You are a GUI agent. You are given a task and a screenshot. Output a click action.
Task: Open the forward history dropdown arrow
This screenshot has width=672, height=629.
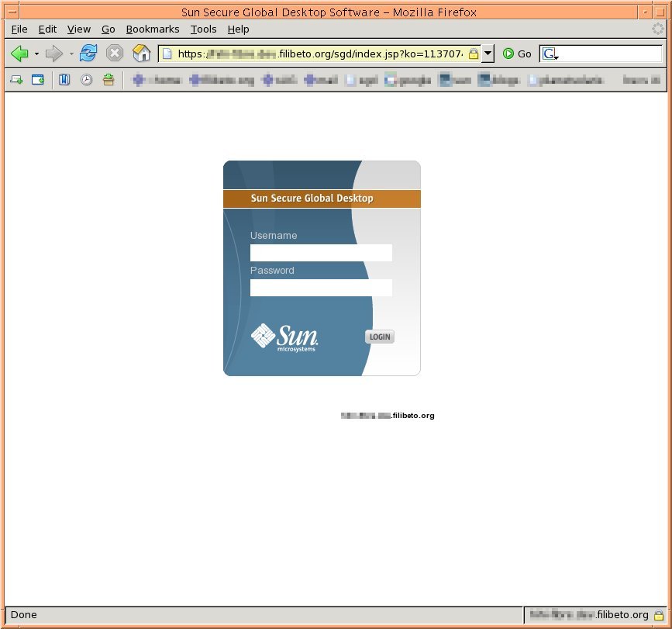coord(71,54)
